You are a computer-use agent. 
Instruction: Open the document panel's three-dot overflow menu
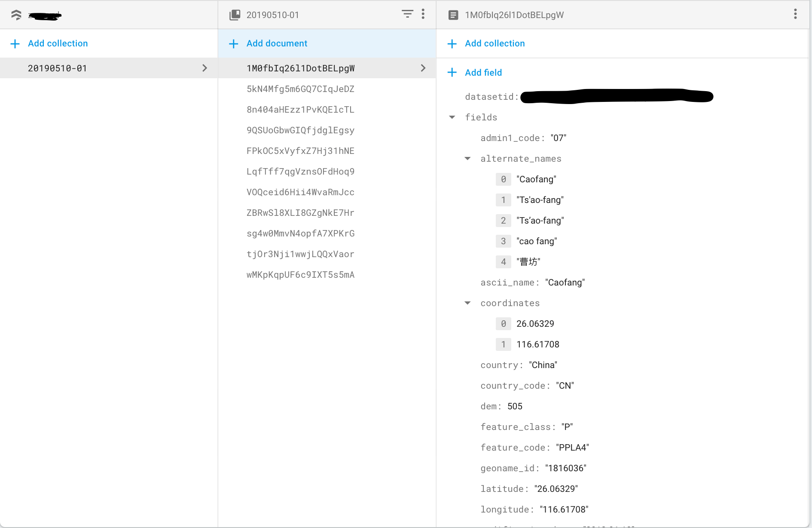(795, 14)
